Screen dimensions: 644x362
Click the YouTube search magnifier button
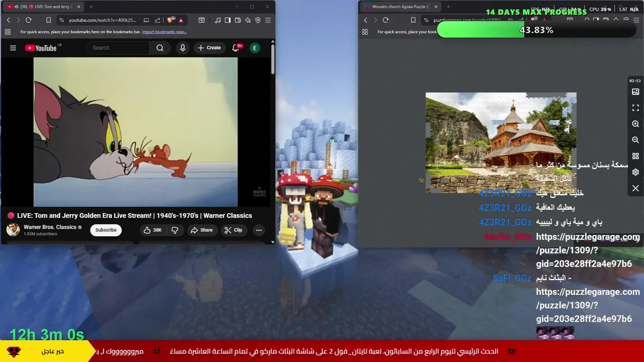160,48
